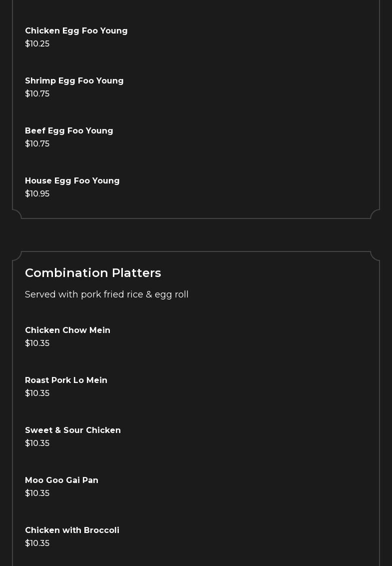
Task: Click the price below Moo Goo Gai Pan
Action: click(37, 493)
